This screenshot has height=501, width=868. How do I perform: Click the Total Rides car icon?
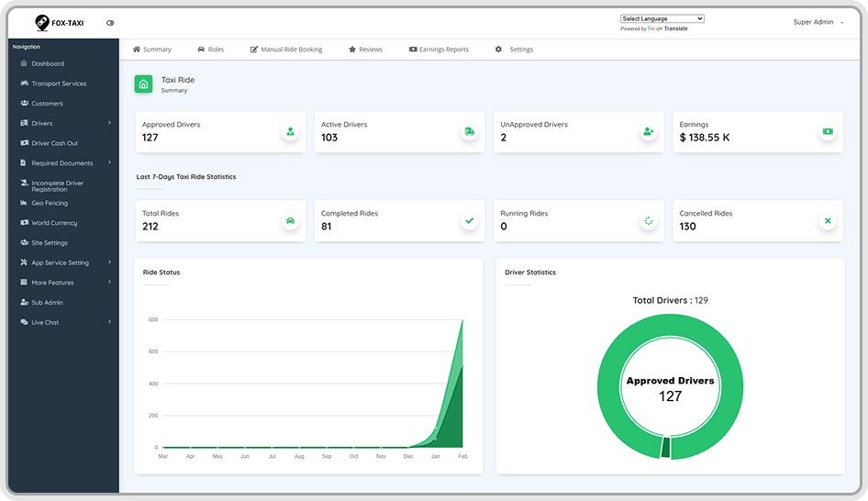point(290,221)
